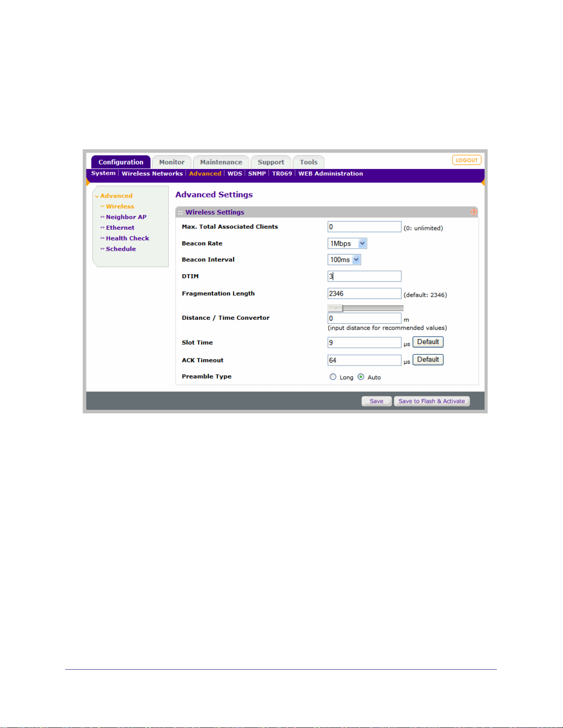Click the Save button
Image resolution: width=563 pixels, height=728 pixels.
coord(376,401)
